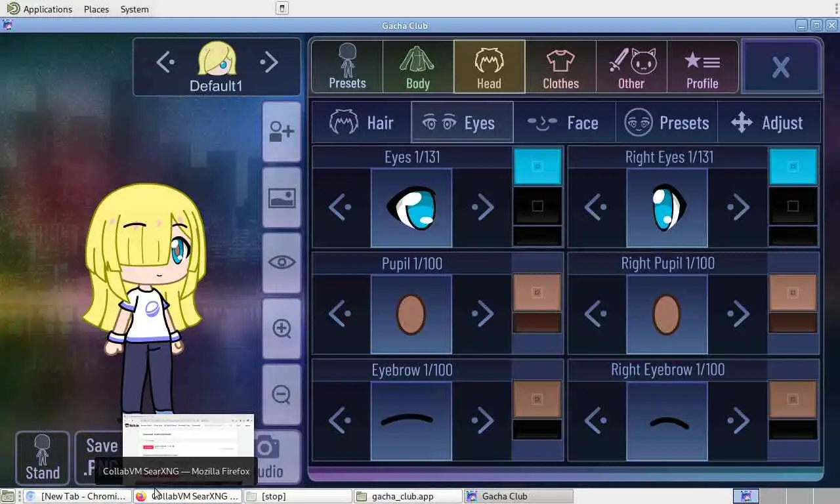
Task: Next Eyebrow style arrow
Action: [483, 421]
